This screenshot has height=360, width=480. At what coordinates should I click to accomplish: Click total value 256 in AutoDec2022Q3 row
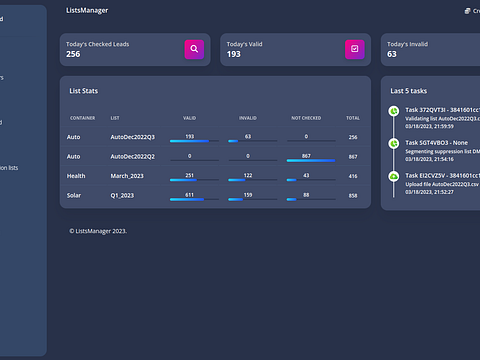coord(353,137)
